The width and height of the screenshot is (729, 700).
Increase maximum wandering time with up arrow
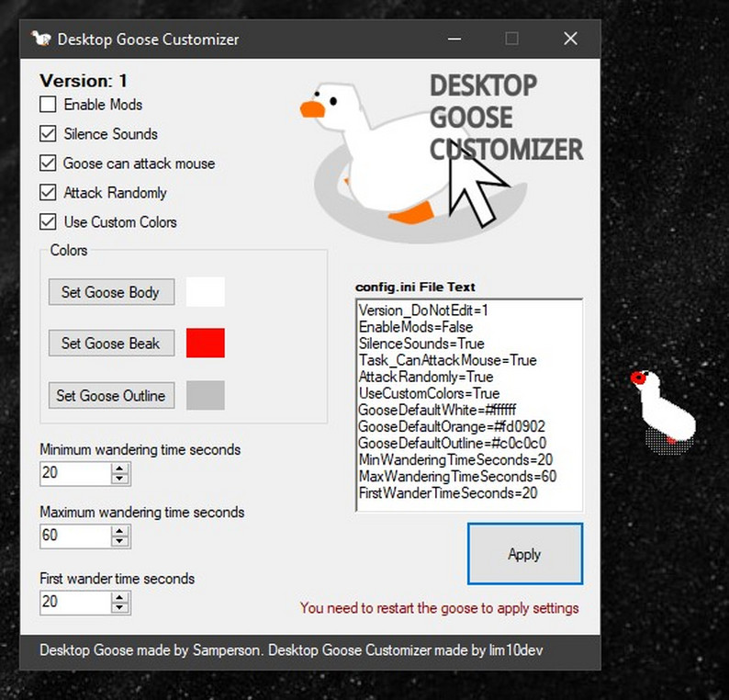(120, 531)
